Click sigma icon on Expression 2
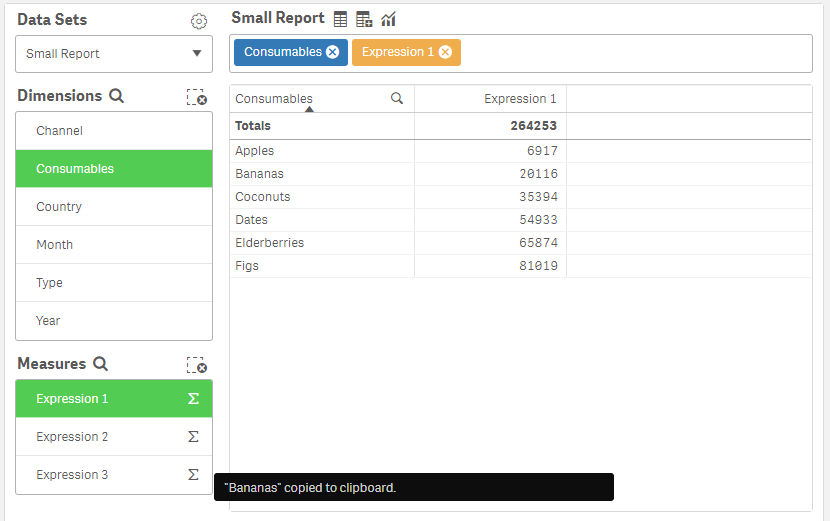This screenshot has width=830, height=521. pyautogui.click(x=193, y=437)
